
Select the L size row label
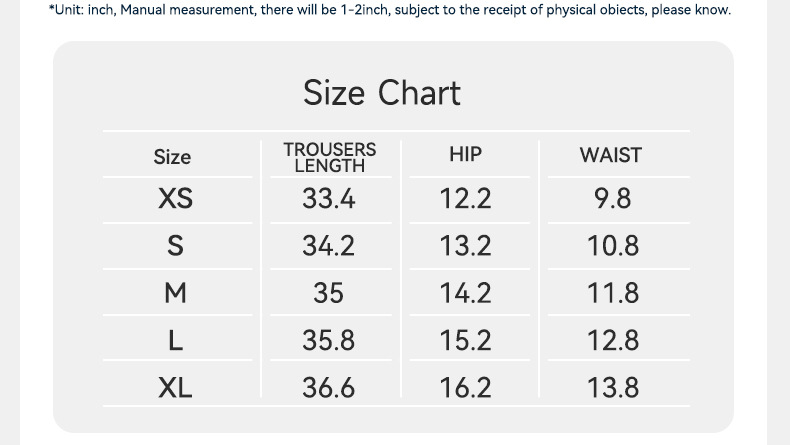coord(175,340)
